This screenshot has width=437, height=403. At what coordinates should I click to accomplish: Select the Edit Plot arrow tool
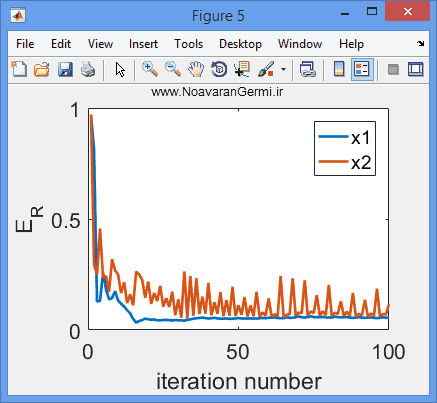click(x=120, y=70)
